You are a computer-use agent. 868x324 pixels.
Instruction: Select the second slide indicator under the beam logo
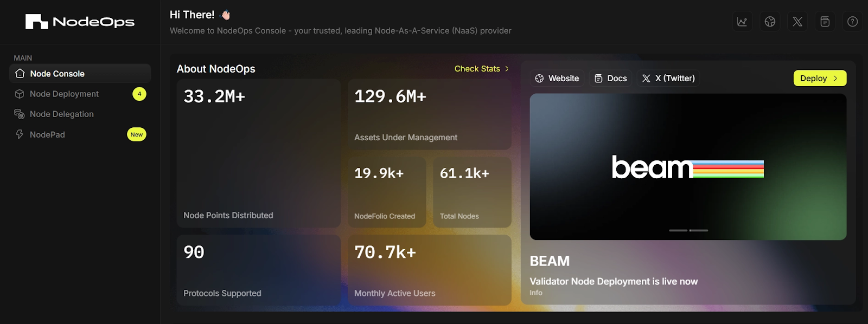699,231
